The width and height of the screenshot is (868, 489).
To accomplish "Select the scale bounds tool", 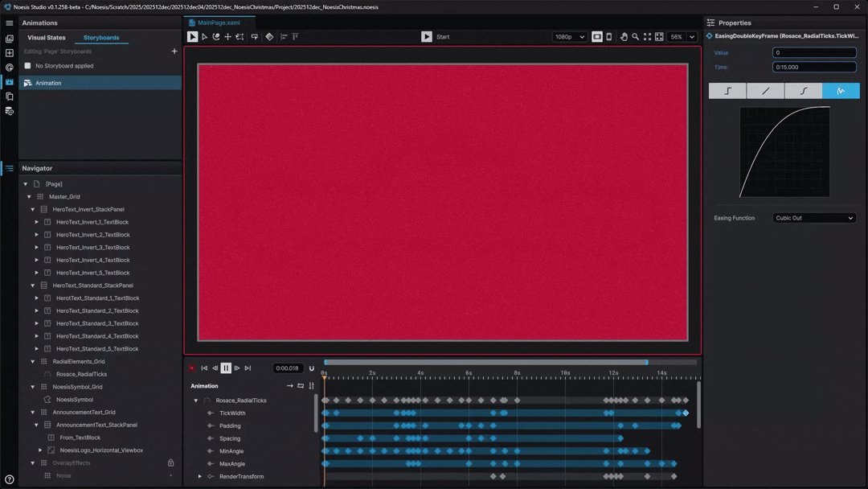I will (x=240, y=36).
